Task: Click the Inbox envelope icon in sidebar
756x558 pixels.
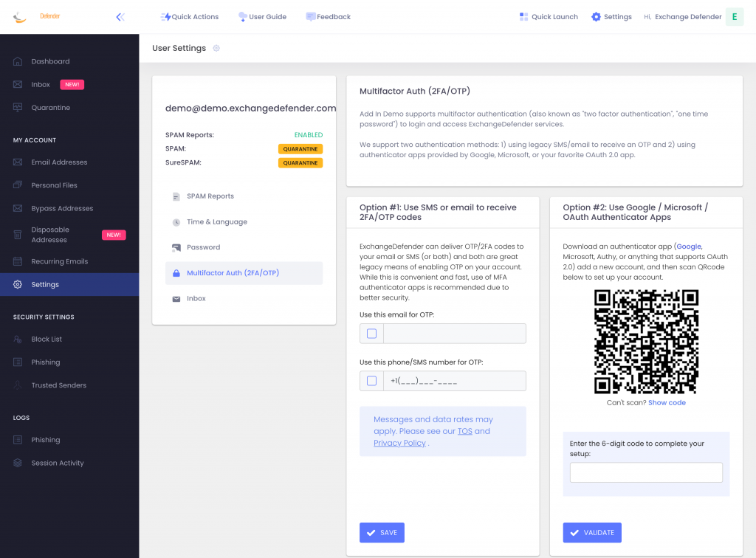Action: pyautogui.click(x=18, y=84)
